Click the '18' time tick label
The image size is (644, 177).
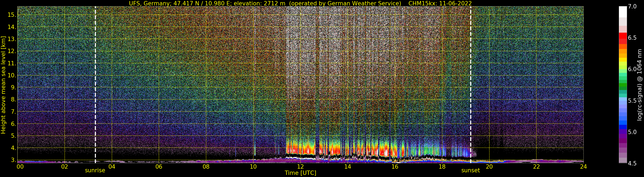tap(442, 166)
